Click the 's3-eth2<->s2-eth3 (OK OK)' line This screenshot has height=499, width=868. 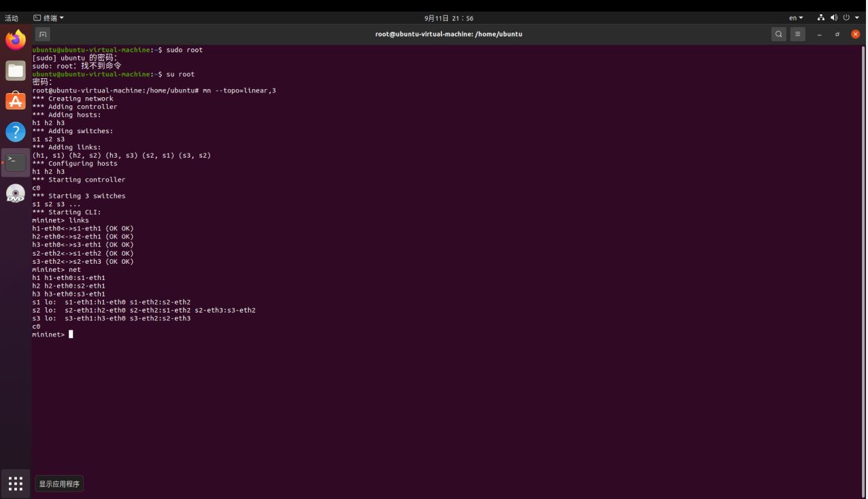[83, 261]
